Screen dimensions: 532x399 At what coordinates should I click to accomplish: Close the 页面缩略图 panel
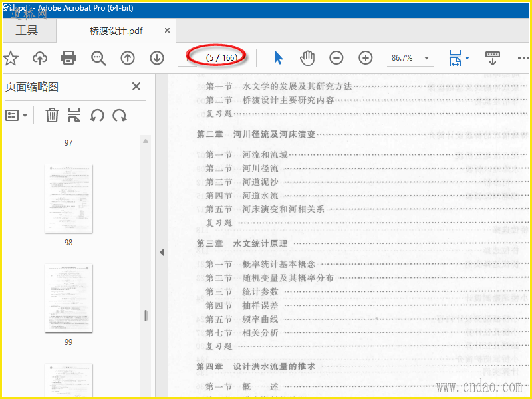click(x=136, y=86)
